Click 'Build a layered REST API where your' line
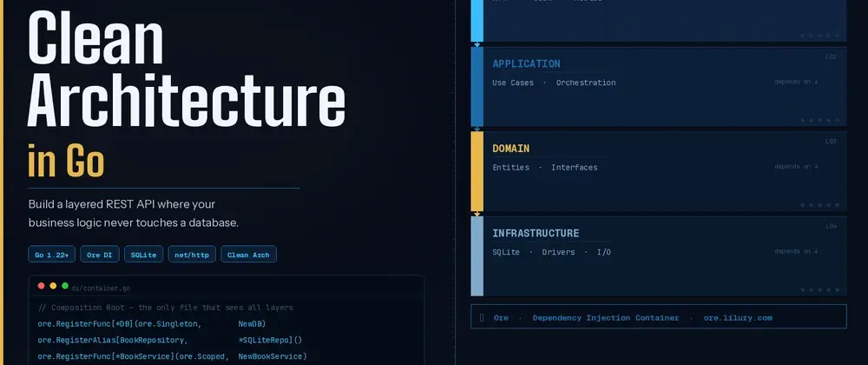Image resolution: width=868 pixels, height=365 pixels. (x=122, y=204)
